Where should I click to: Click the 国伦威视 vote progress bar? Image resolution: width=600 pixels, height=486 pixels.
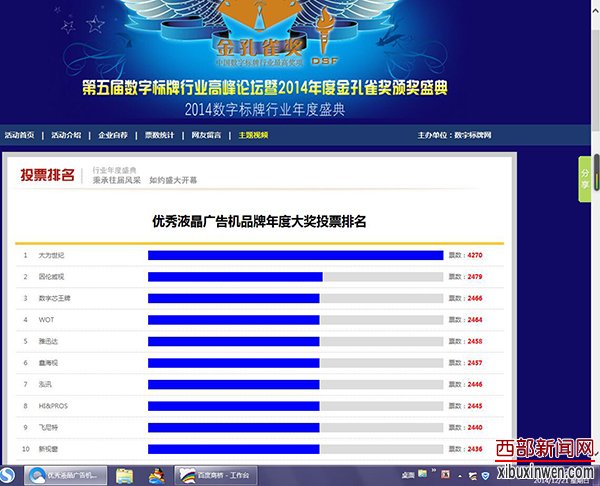pos(235,276)
